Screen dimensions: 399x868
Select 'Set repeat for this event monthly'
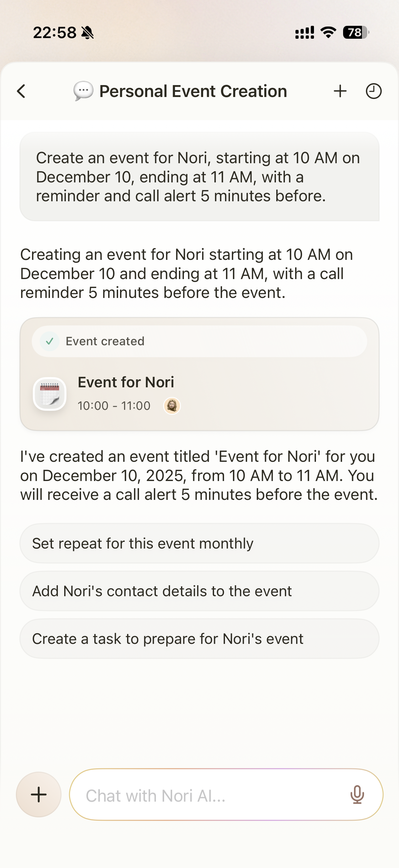199,543
